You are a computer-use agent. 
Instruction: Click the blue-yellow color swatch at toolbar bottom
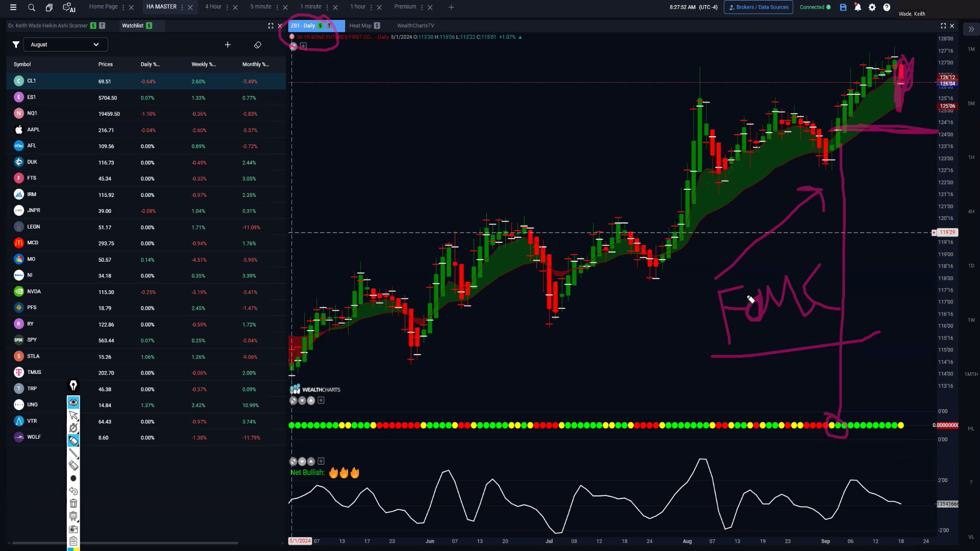tap(73, 549)
